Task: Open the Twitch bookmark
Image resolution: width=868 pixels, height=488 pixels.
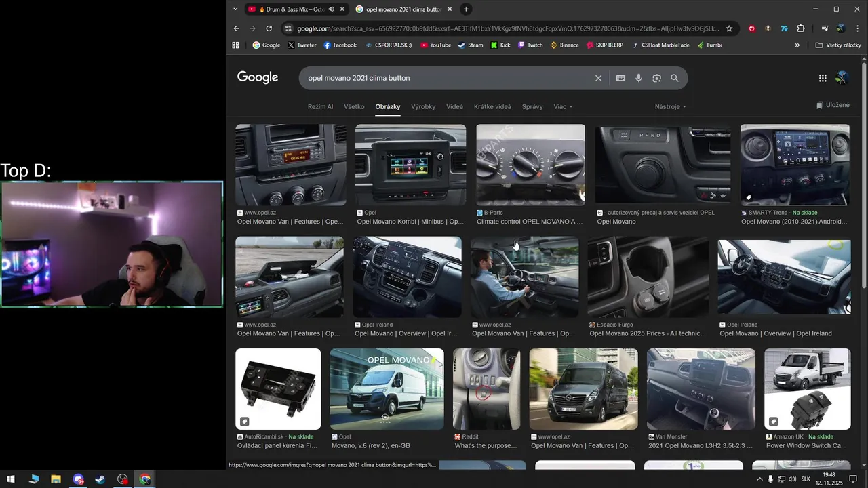Action: click(x=530, y=45)
